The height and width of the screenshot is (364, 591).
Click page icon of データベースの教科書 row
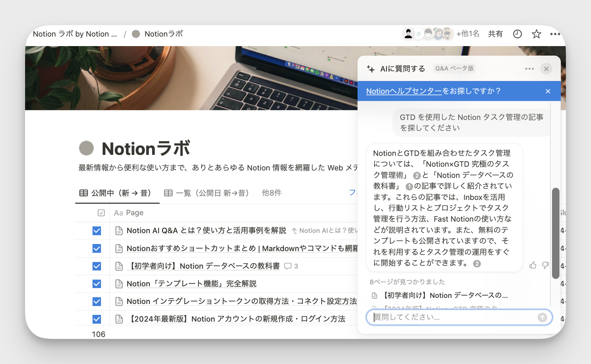(x=119, y=266)
